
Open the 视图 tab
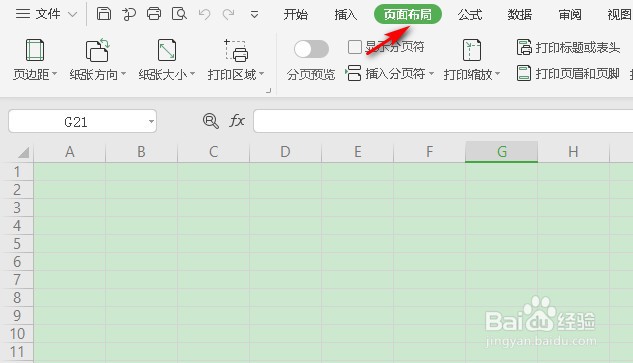click(x=619, y=15)
